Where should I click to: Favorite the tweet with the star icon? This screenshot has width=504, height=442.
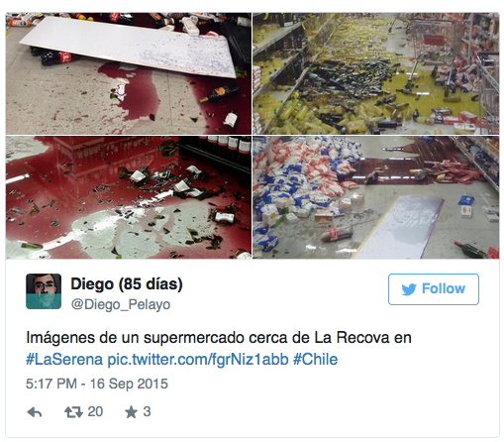coord(131,412)
